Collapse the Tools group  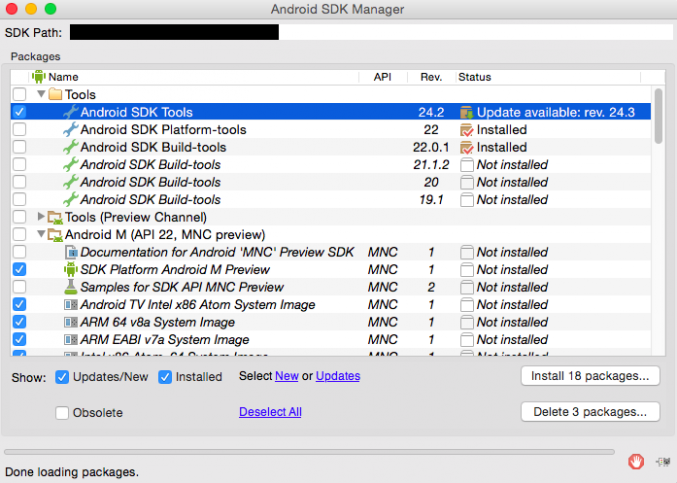pyautogui.click(x=41, y=94)
